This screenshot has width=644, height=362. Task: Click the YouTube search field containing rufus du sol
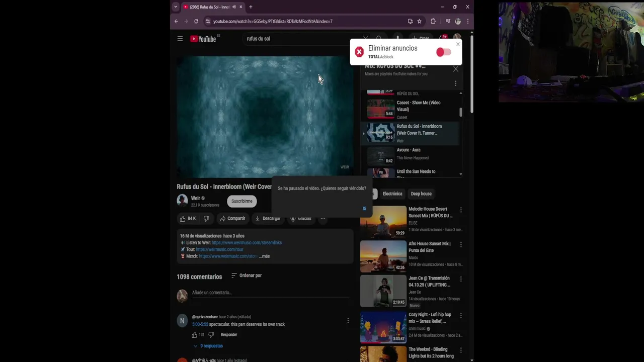click(302, 39)
